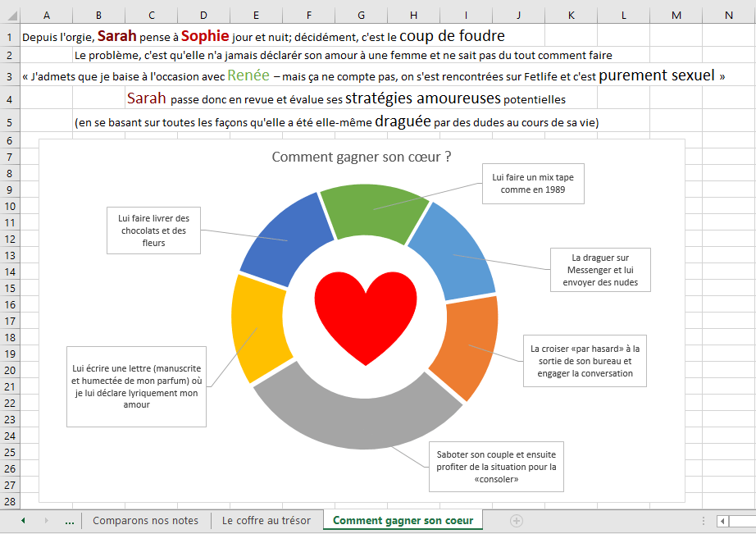Select column header D
The height and width of the screenshot is (534, 756).
(x=203, y=16)
